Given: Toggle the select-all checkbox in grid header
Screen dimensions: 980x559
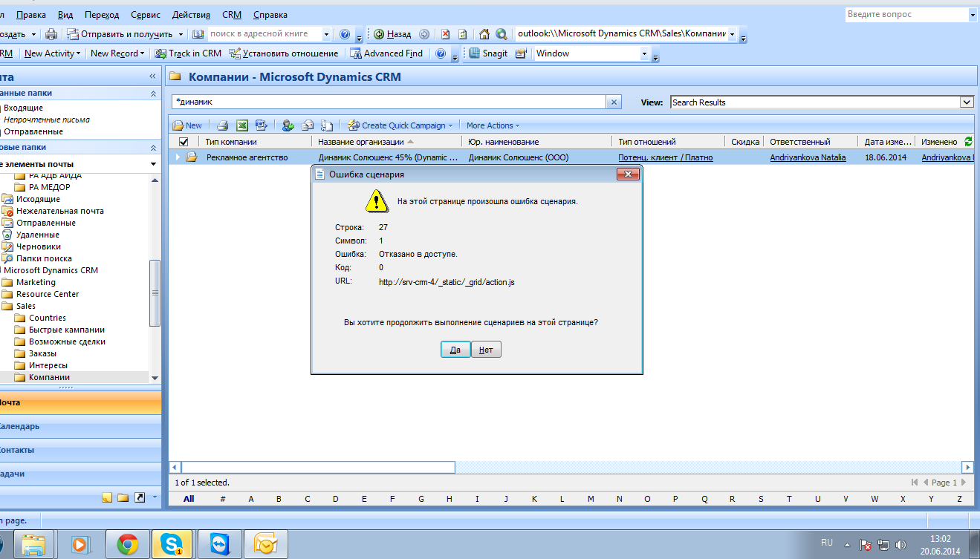Looking at the screenshot, I should [x=184, y=141].
